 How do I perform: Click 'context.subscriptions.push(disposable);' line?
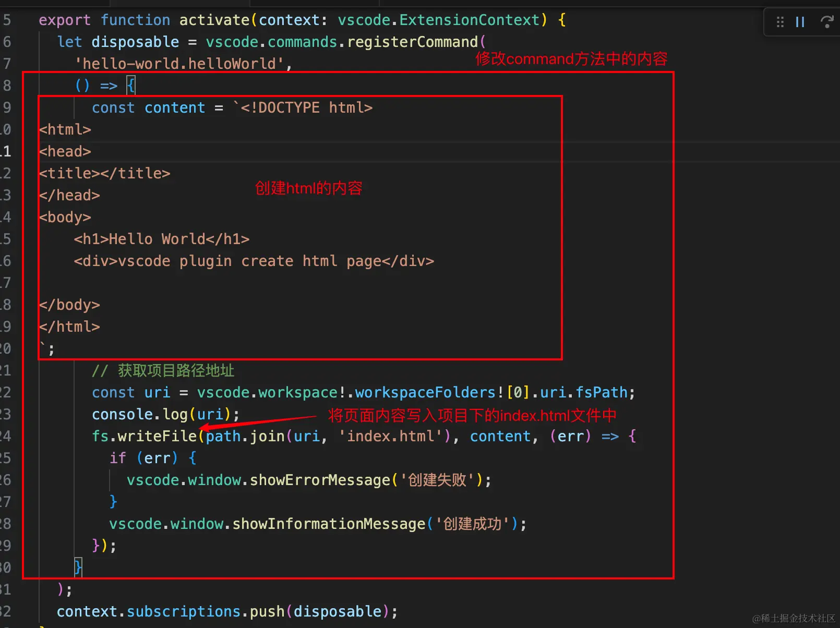click(227, 611)
